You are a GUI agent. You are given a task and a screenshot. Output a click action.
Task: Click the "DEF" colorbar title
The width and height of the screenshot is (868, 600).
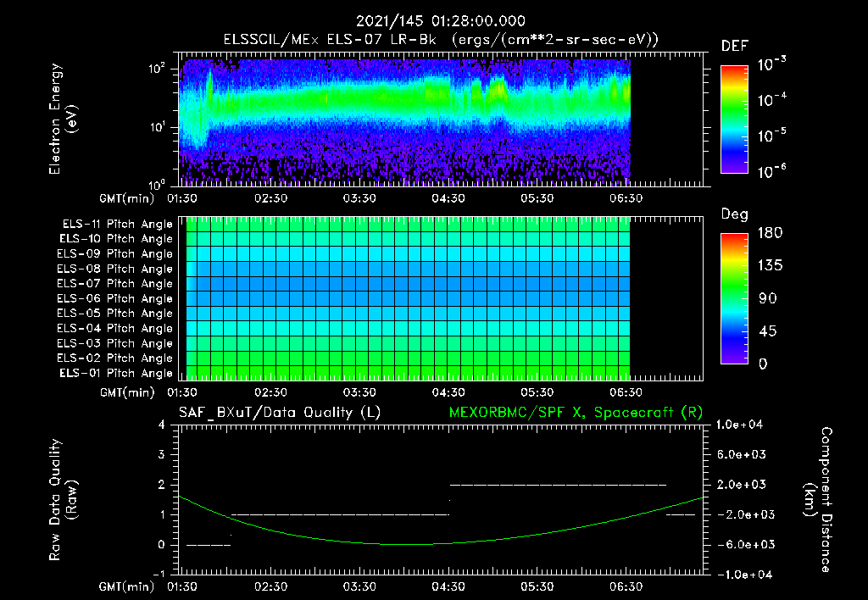tap(735, 47)
